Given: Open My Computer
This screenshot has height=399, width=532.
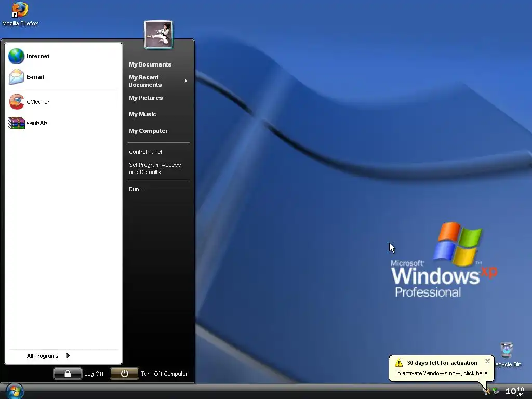Looking at the screenshot, I should (x=148, y=131).
